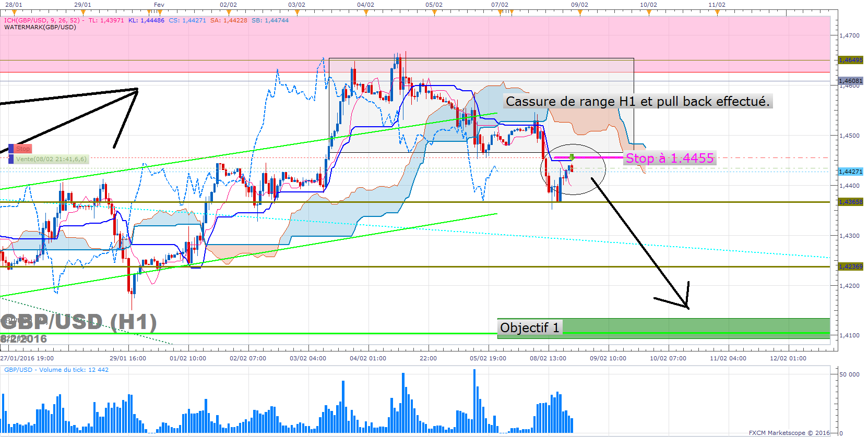The width and height of the screenshot is (868, 437).
Task: Select the blue handle beside the Stop label
Action: [11, 149]
